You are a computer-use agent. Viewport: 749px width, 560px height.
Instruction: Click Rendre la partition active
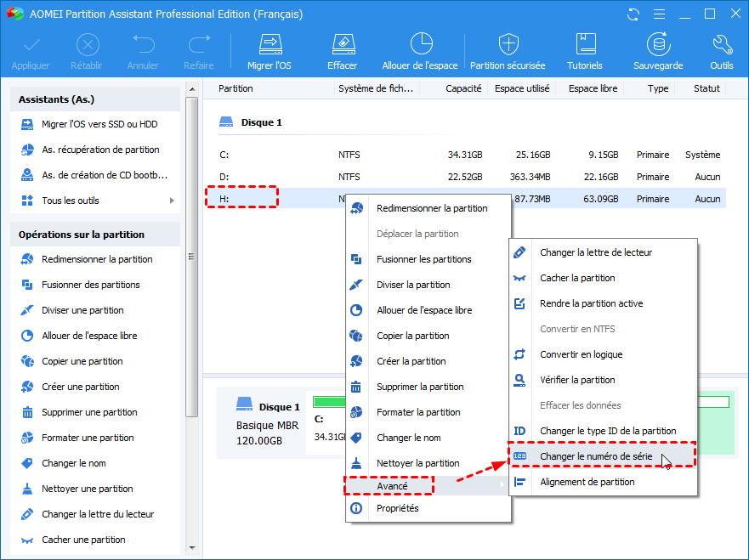click(603, 303)
